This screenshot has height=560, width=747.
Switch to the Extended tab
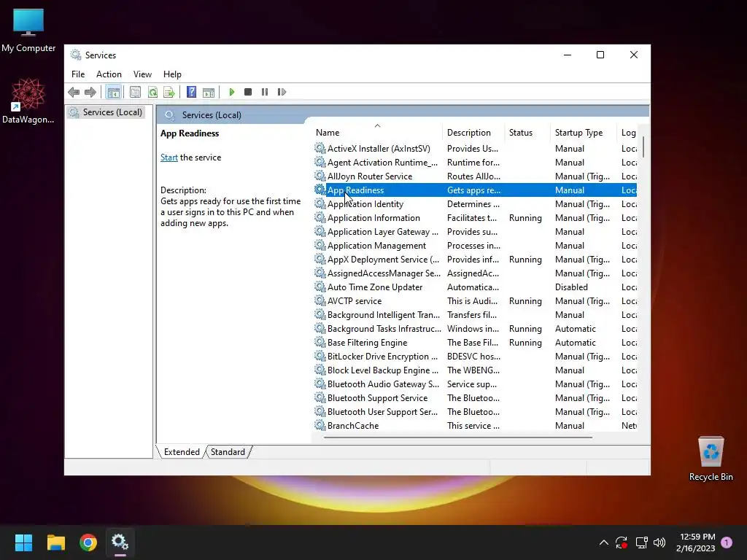tap(182, 452)
